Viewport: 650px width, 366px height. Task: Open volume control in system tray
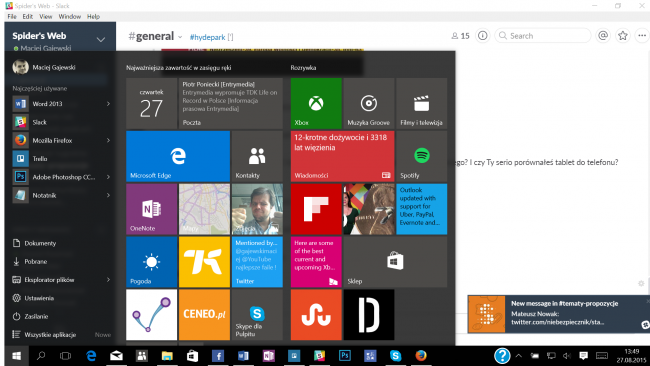[x=567, y=356]
